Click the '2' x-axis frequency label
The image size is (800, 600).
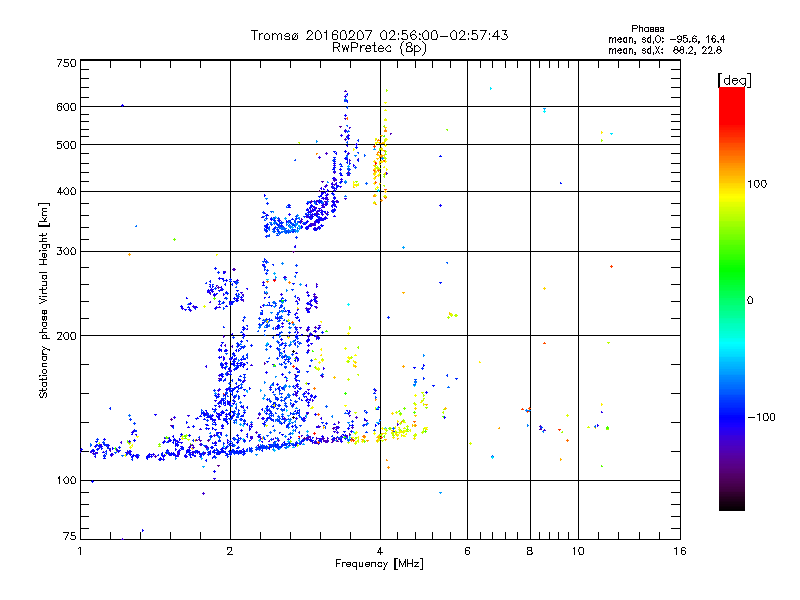pyautogui.click(x=230, y=551)
